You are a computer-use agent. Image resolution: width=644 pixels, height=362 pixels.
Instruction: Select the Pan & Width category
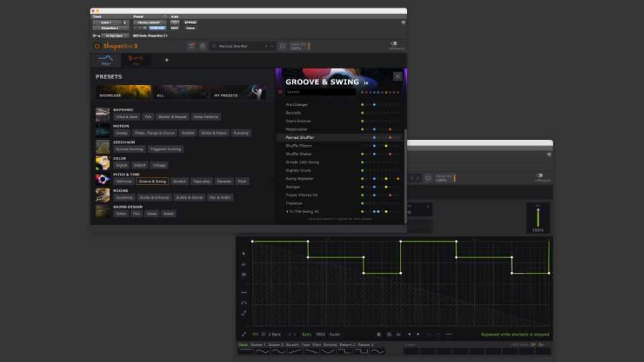point(220,198)
